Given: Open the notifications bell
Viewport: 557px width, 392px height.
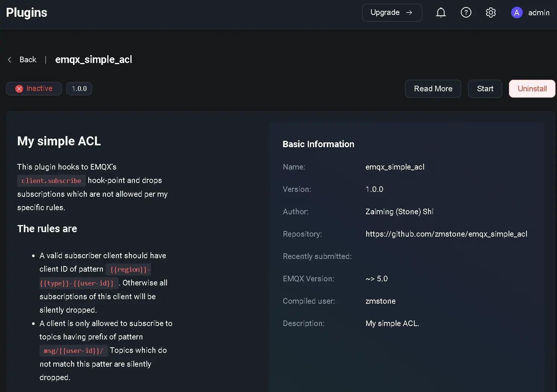Looking at the screenshot, I should point(441,13).
